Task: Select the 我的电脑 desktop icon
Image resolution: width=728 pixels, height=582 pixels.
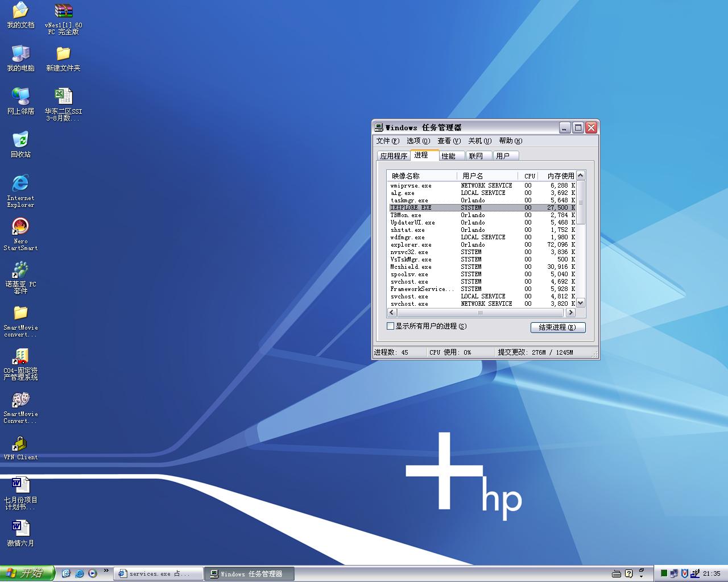Action: pyautogui.click(x=20, y=54)
